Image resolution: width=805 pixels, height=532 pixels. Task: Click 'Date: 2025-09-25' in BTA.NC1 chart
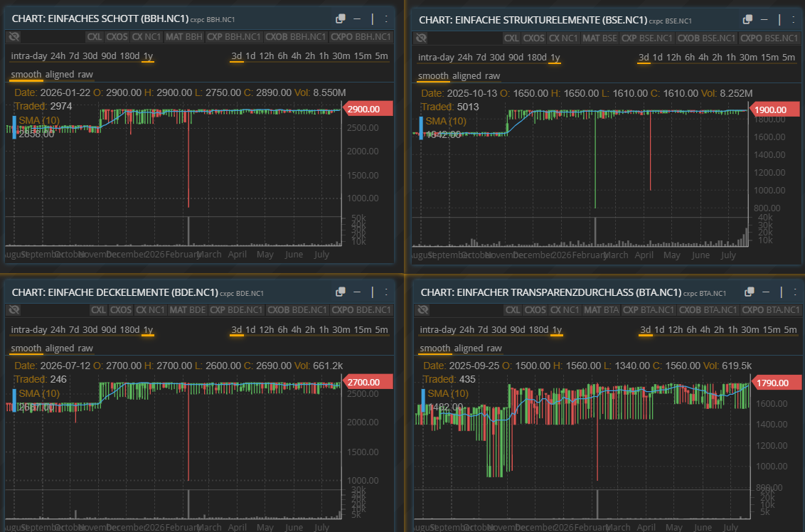coord(461,366)
